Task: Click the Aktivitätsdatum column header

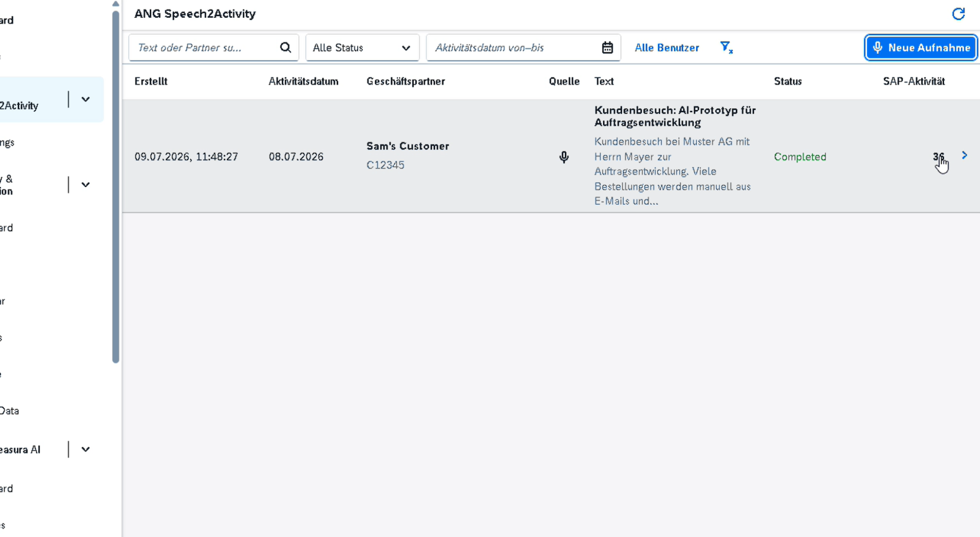Action: pyautogui.click(x=303, y=81)
